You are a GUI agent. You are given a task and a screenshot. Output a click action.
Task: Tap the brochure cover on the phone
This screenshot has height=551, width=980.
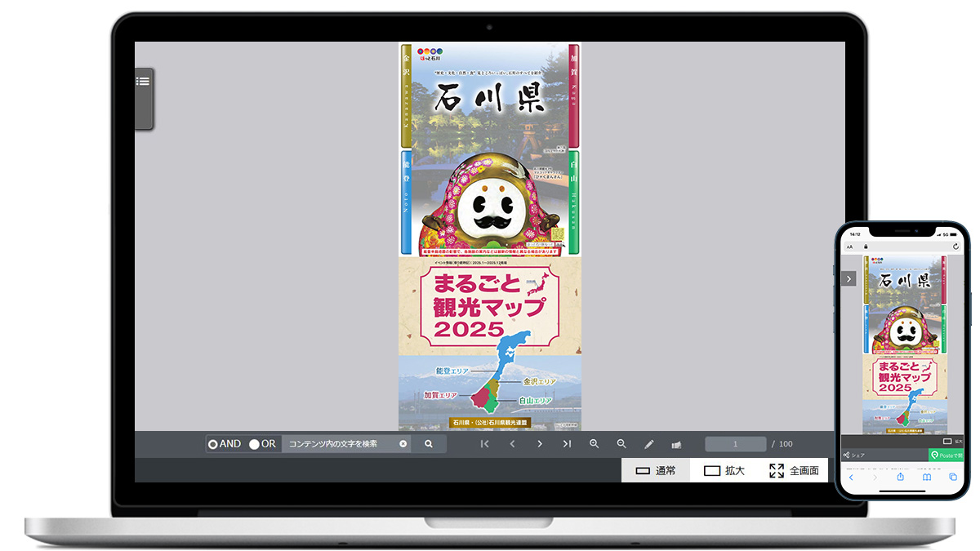click(905, 344)
